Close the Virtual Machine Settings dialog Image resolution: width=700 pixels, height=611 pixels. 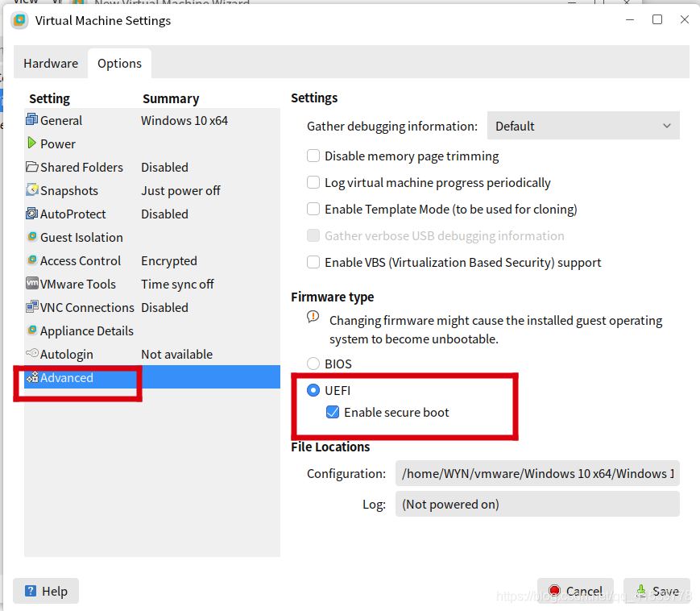[x=685, y=19]
